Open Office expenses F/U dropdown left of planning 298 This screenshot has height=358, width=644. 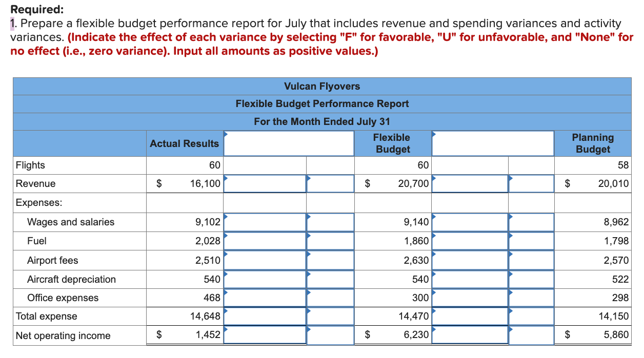[531, 298]
